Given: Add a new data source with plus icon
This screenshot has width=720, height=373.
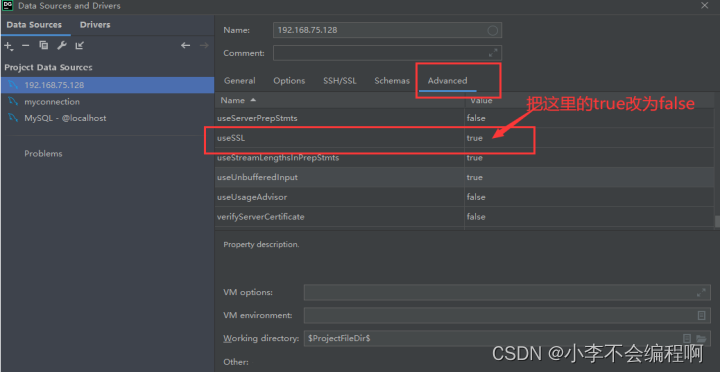Looking at the screenshot, I should (8, 45).
